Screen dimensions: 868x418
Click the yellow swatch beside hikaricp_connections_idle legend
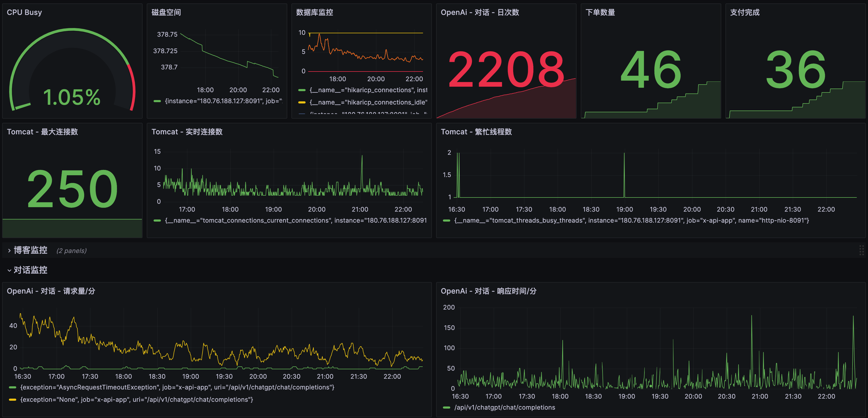[302, 102]
